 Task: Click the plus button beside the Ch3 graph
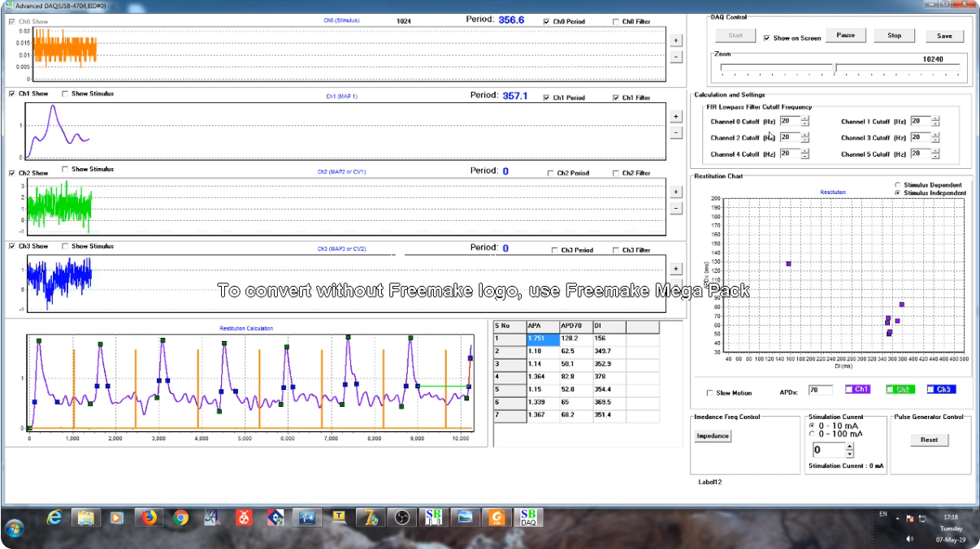pyautogui.click(x=676, y=269)
